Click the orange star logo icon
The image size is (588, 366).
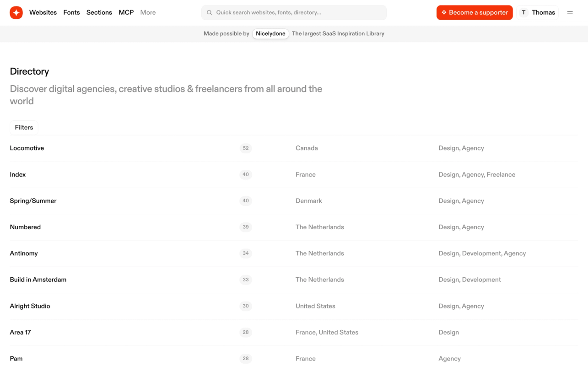pos(16,13)
